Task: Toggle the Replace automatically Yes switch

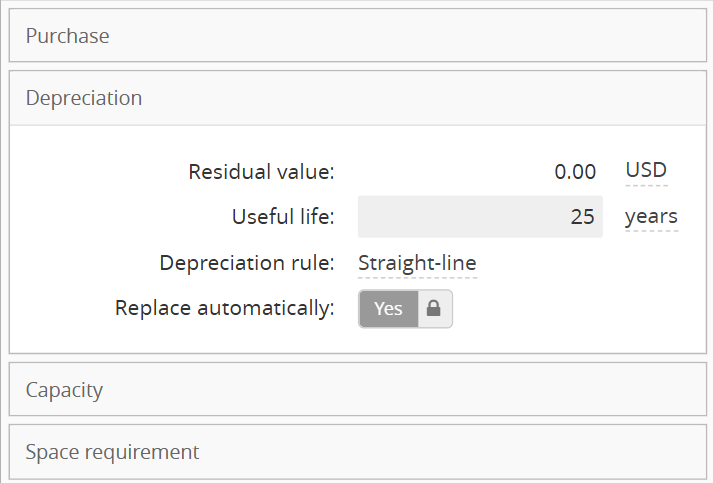Action: point(389,309)
